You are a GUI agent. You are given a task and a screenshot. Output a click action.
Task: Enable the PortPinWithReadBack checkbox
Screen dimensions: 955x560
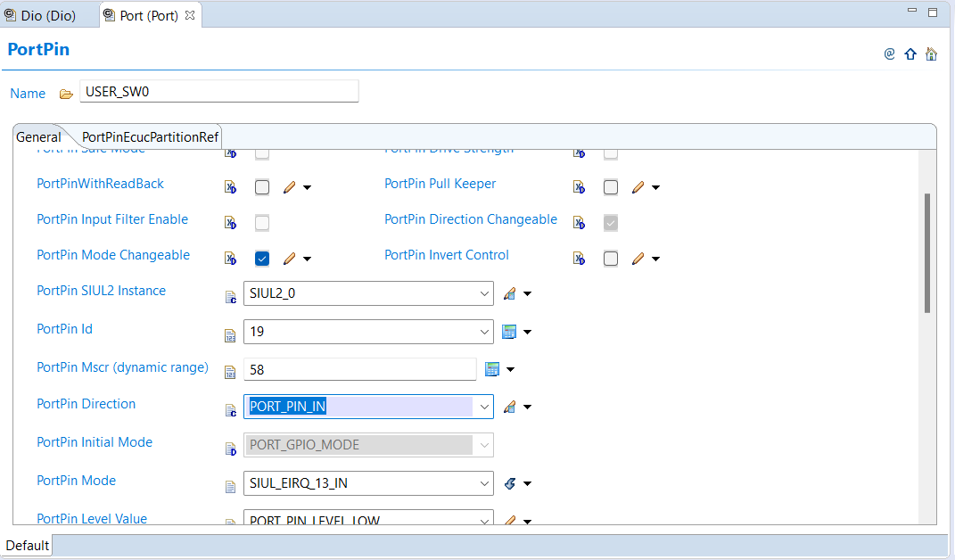point(261,186)
